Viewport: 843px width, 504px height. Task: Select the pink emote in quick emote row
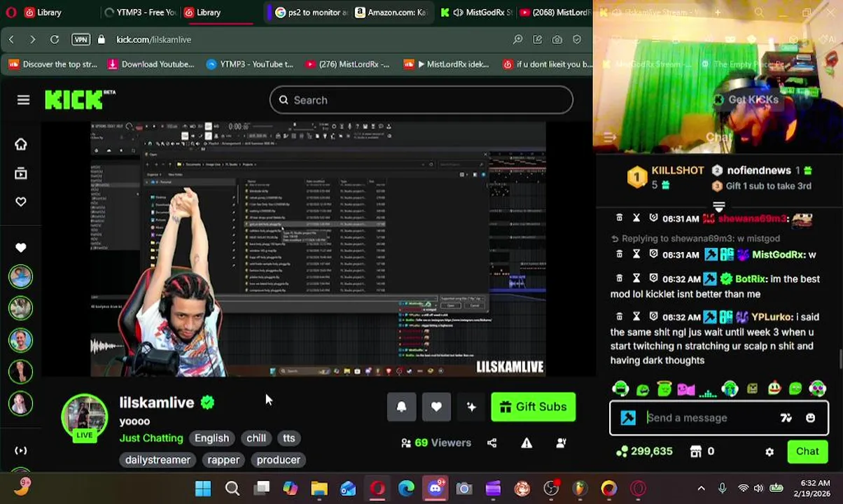[685, 388]
